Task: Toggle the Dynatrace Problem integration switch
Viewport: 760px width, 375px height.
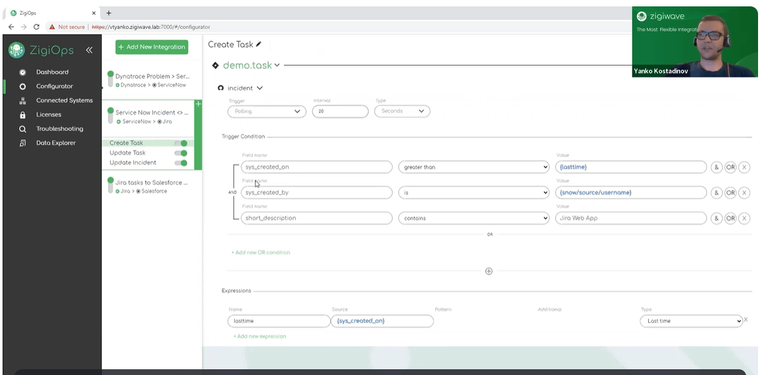Action: 111,79
